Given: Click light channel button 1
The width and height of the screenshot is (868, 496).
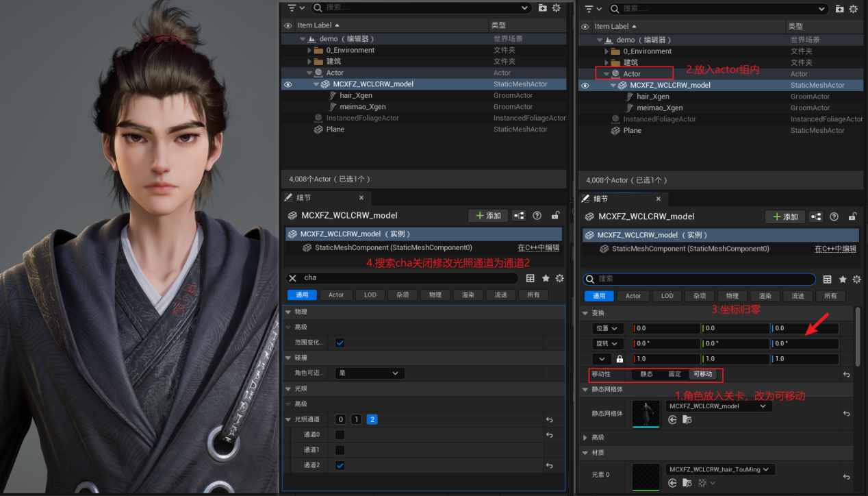Looking at the screenshot, I should (x=356, y=419).
